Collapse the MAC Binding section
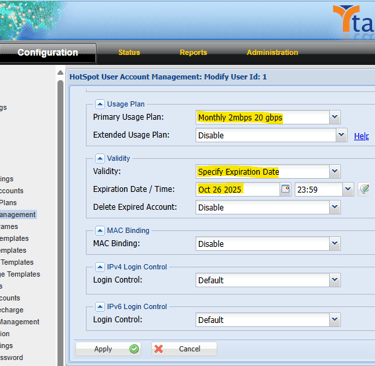This screenshot has height=366, width=375. (100, 230)
